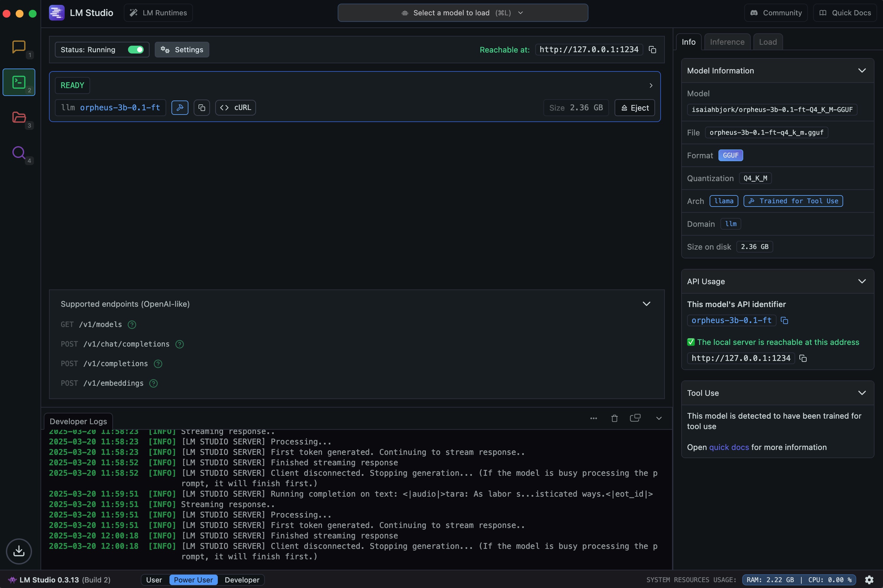Click the RAM and CPU usage indicator
The width and height of the screenshot is (883, 588).
pyautogui.click(x=799, y=580)
